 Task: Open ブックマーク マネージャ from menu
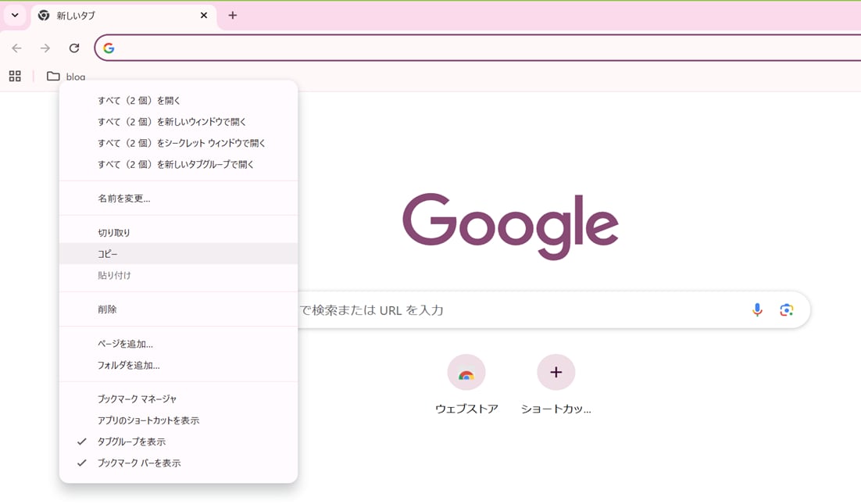tap(137, 399)
